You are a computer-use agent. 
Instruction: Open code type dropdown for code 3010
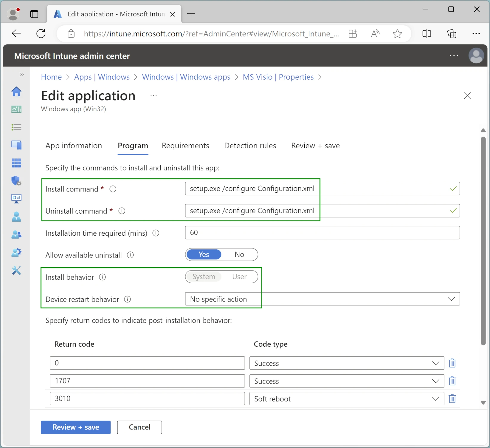pyautogui.click(x=347, y=398)
